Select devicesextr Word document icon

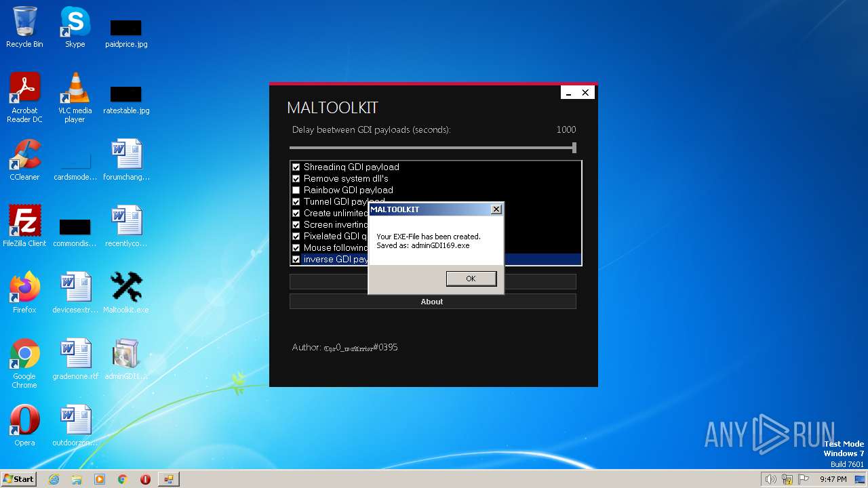(x=75, y=293)
